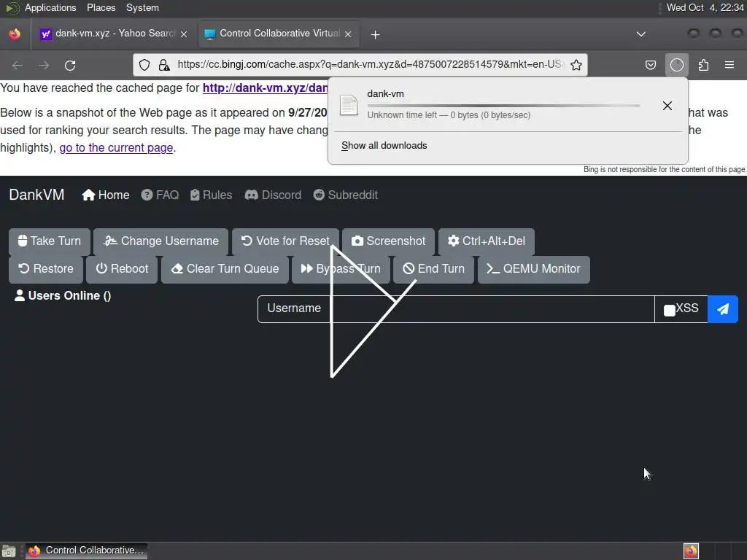Image resolution: width=747 pixels, height=560 pixels.
Task: Follow the go to the current page link
Action: [x=116, y=147]
